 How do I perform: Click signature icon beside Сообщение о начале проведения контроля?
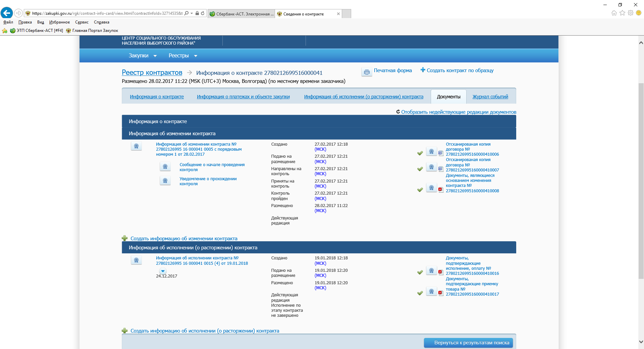pos(165,167)
